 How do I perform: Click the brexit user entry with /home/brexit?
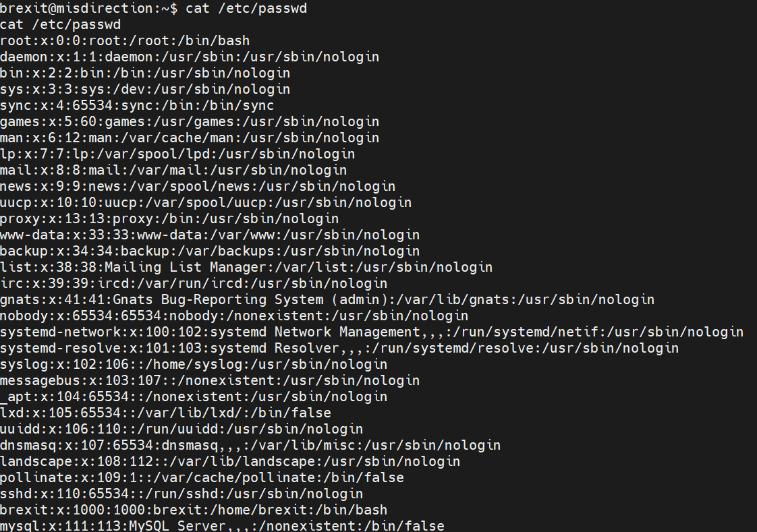[x=194, y=510]
